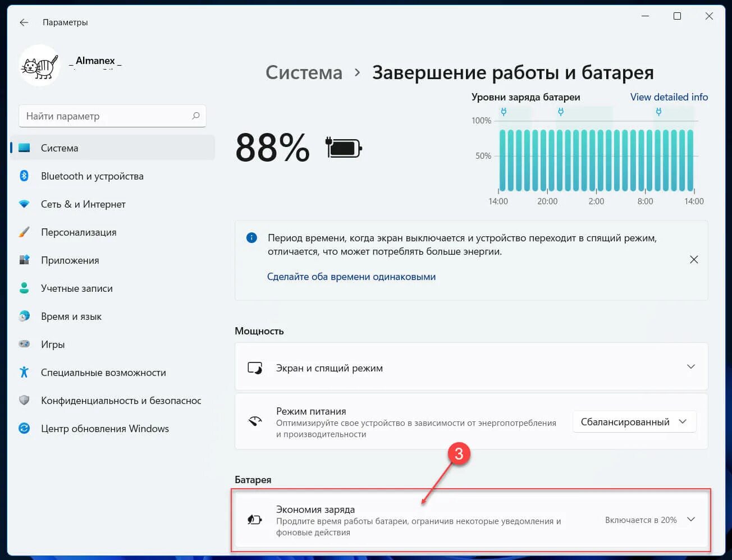Image resolution: width=732 pixels, height=560 pixels.
Task: Click the Учетные записи person icon
Action: [24, 288]
